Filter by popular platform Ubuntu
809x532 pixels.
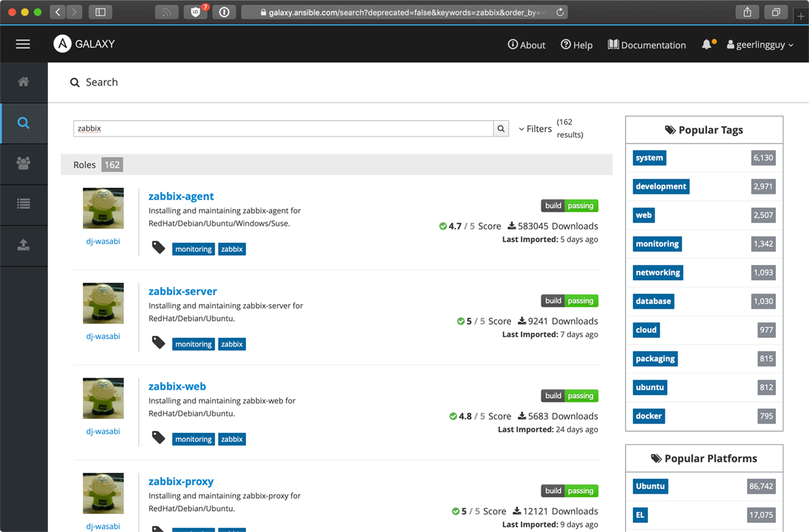(650, 486)
